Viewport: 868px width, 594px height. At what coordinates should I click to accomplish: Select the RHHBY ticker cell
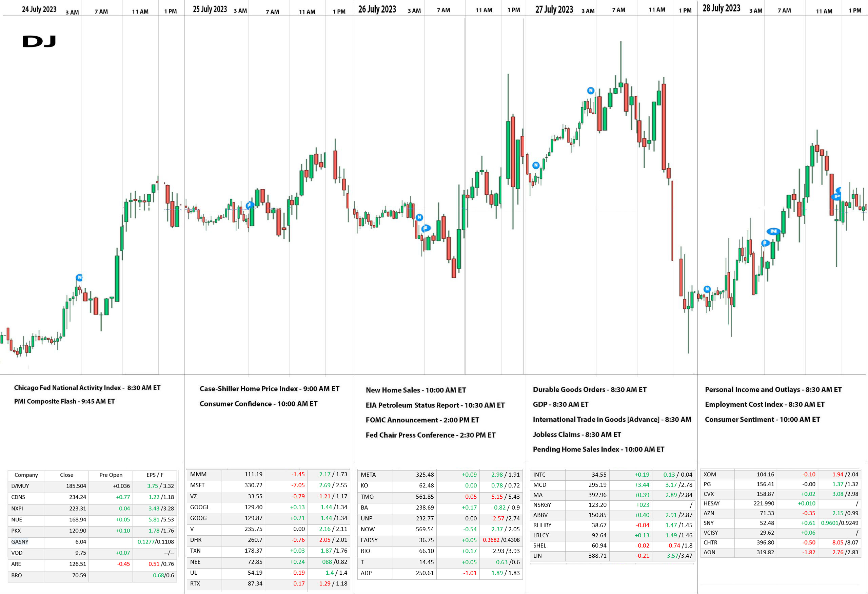tap(548, 525)
